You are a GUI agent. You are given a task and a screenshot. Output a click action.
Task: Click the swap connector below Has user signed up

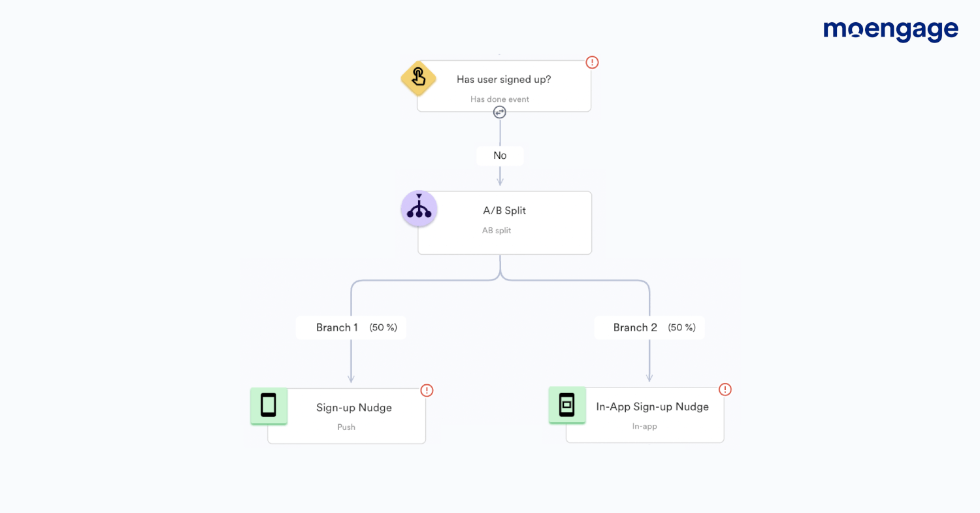click(x=500, y=112)
